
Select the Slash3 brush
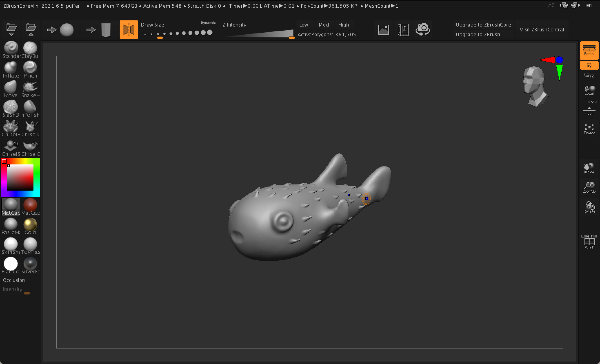coord(11,109)
